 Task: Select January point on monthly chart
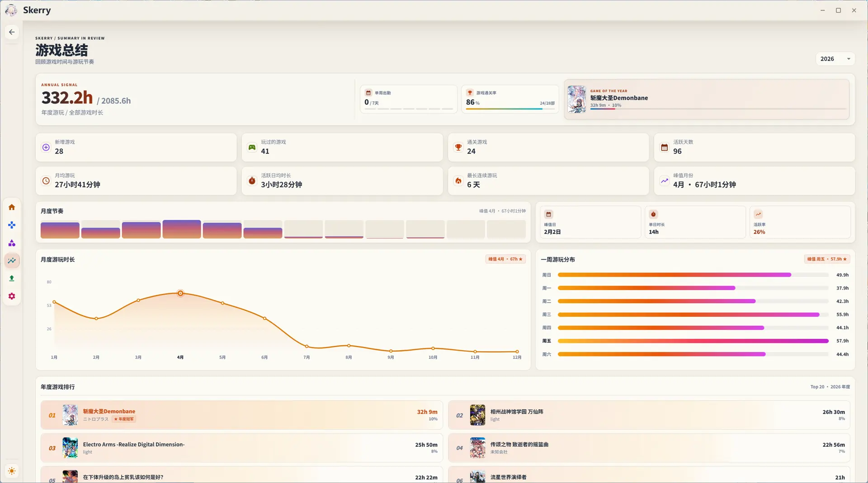tap(54, 302)
